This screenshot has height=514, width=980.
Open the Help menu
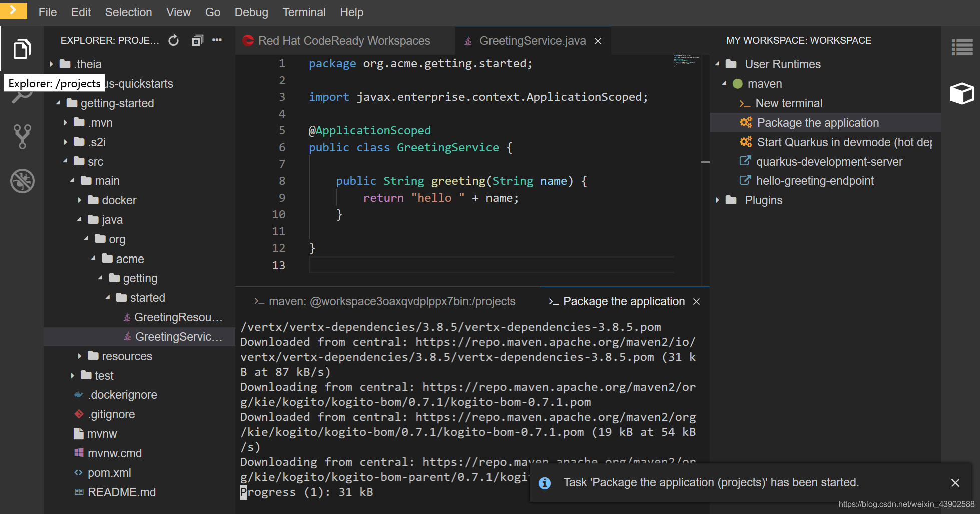click(351, 12)
